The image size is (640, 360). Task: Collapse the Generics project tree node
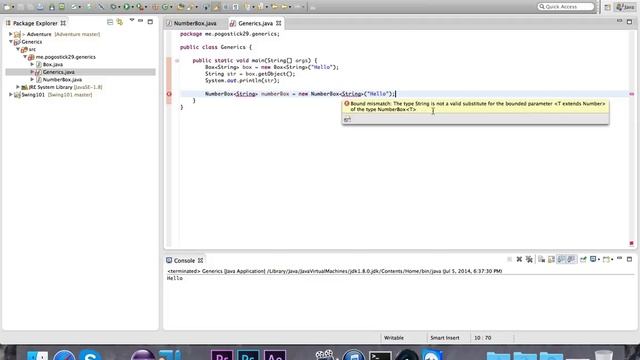11,42
